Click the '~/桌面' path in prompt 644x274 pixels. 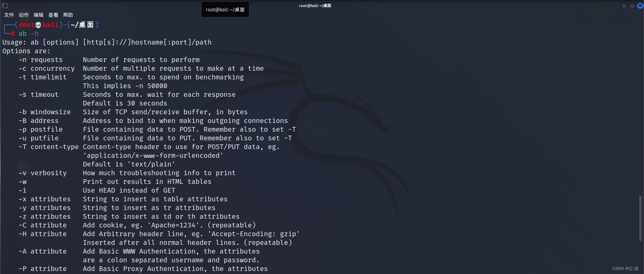click(x=82, y=25)
